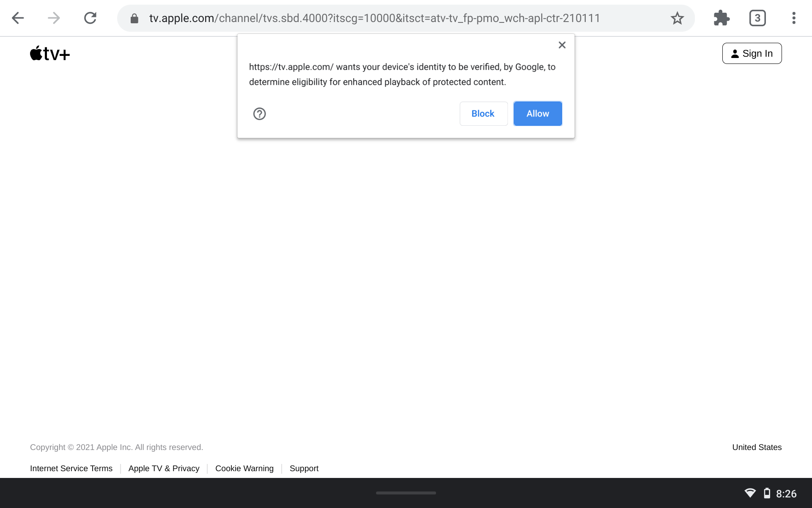The image size is (812, 508).
Task: Change region via United States link
Action: pos(757,447)
